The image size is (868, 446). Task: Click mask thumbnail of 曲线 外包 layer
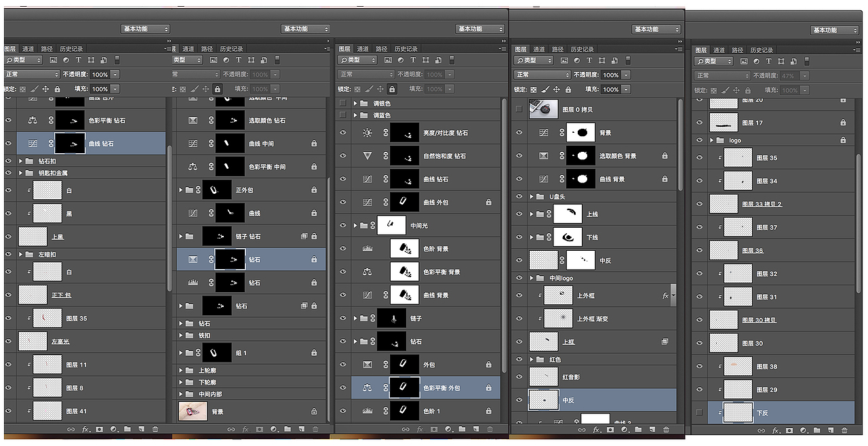[x=404, y=202]
